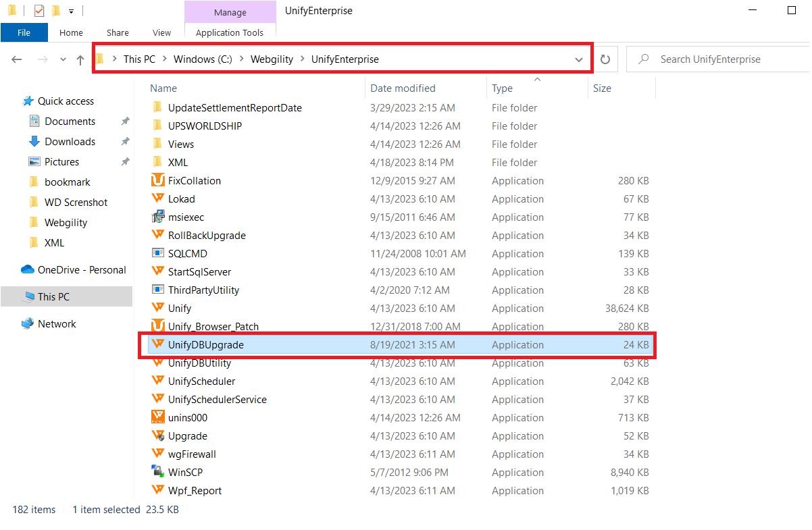Switch to the View ribbon tab
812x530 pixels.
pyautogui.click(x=162, y=32)
